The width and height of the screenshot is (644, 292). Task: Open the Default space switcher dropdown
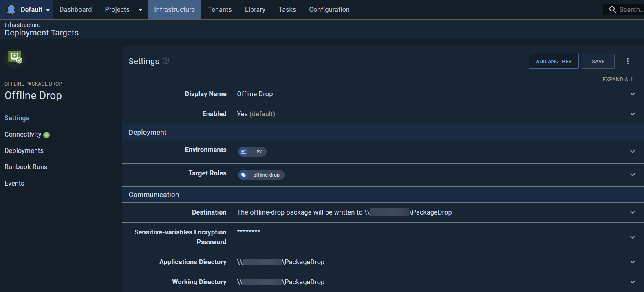(x=35, y=9)
